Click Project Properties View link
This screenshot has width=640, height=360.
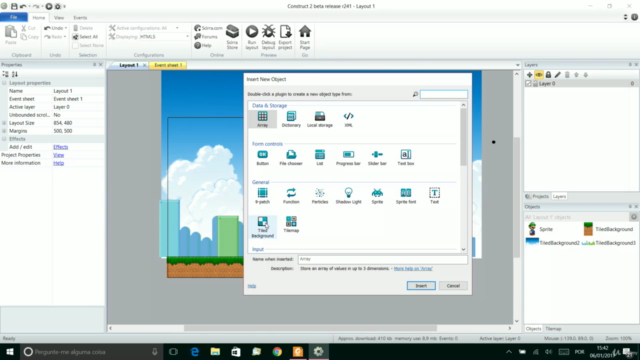point(58,155)
